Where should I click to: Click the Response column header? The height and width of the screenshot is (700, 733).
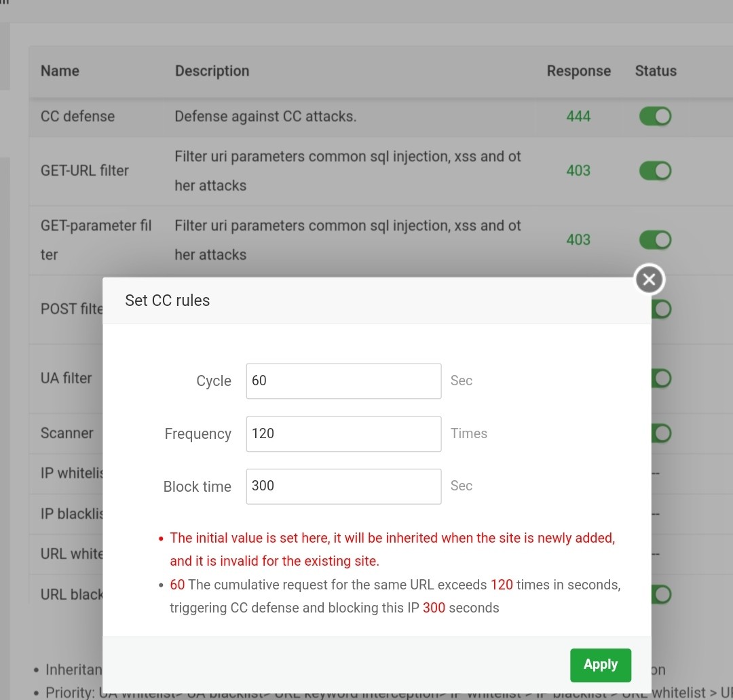tap(578, 71)
